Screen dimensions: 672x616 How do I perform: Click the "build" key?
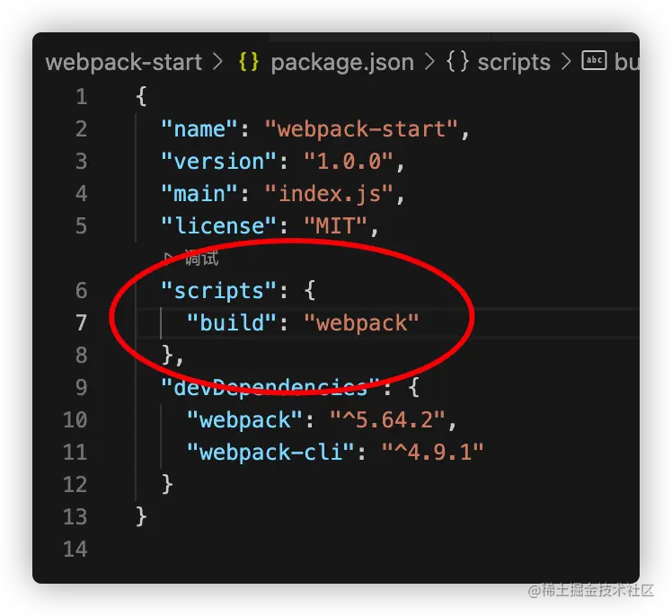pos(232,322)
